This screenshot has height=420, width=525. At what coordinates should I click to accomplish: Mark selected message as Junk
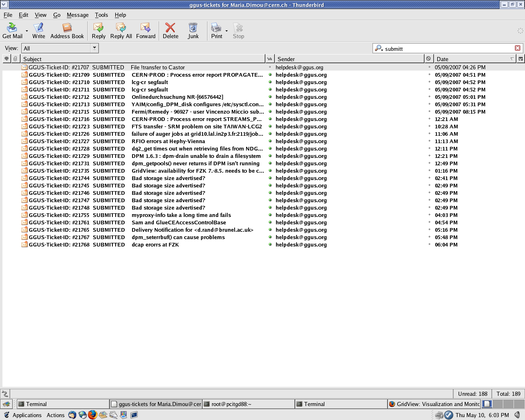coord(193,31)
